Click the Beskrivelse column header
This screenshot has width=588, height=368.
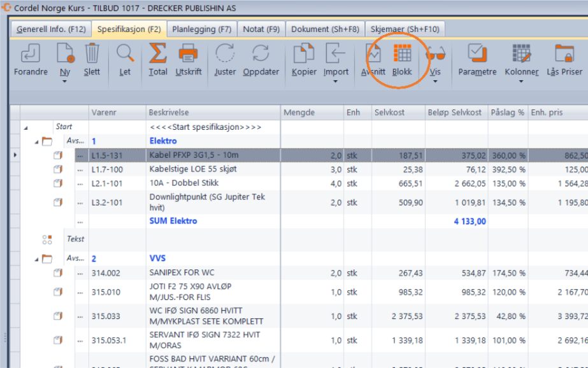pos(213,113)
